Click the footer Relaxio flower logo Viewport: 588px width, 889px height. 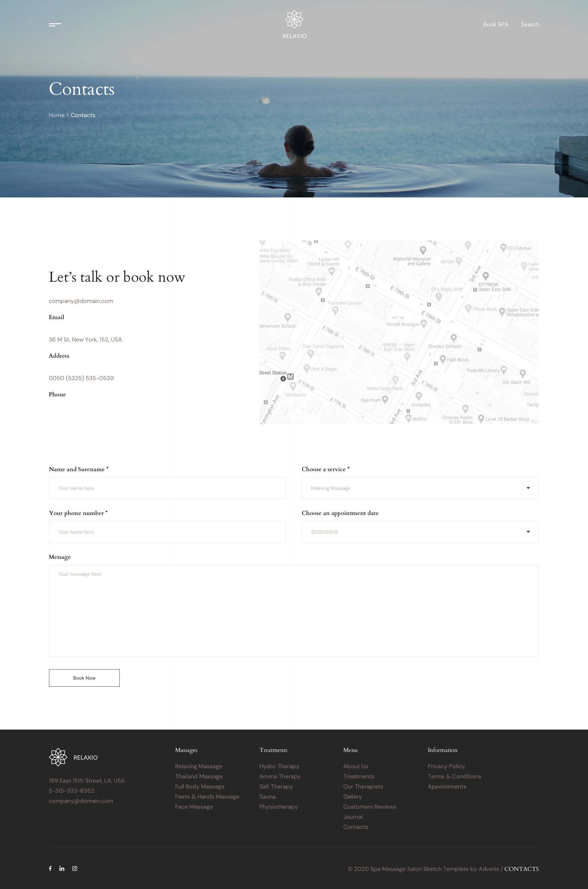pyautogui.click(x=58, y=757)
